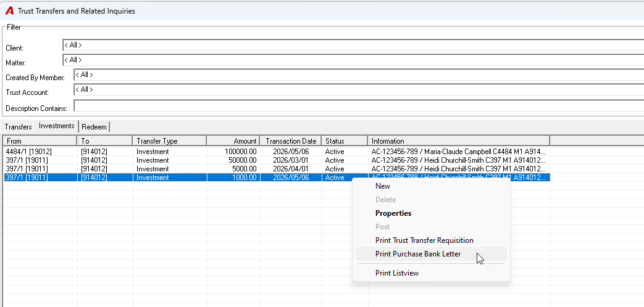The height and width of the screenshot is (307, 644).
Task: Select the 100000.00 Maria-Claude Campbell investment row
Action: click(277, 152)
